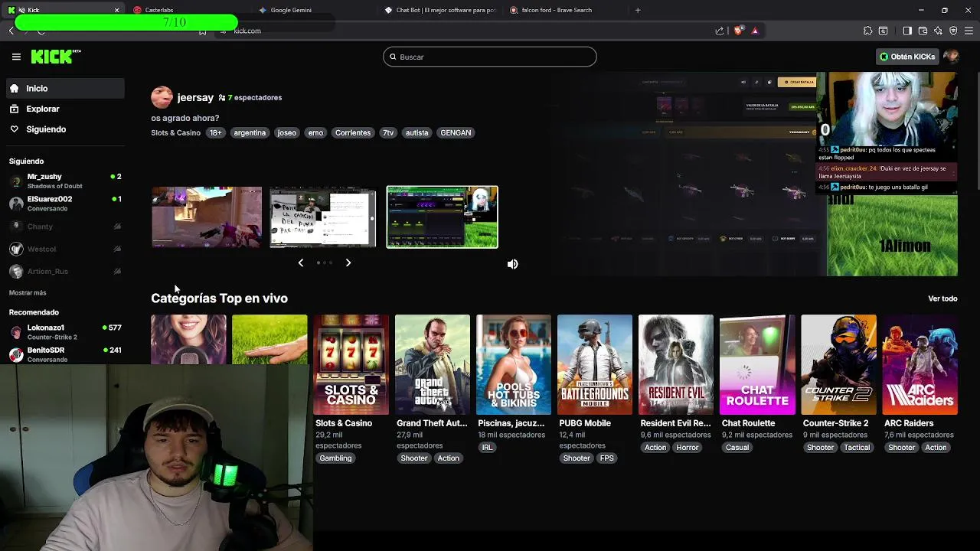Click the Slots & Casino category under jeersay
The width and height of the screenshot is (980, 551).
pos(175,132)
